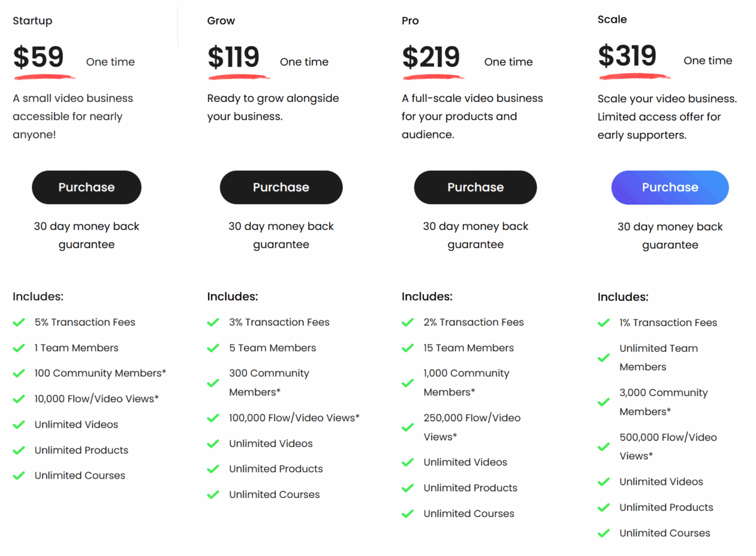This screenshot has width=756, height=556.
Task: Click checkmark beside 5% Transaction Fees
Action: click(19, 322)
